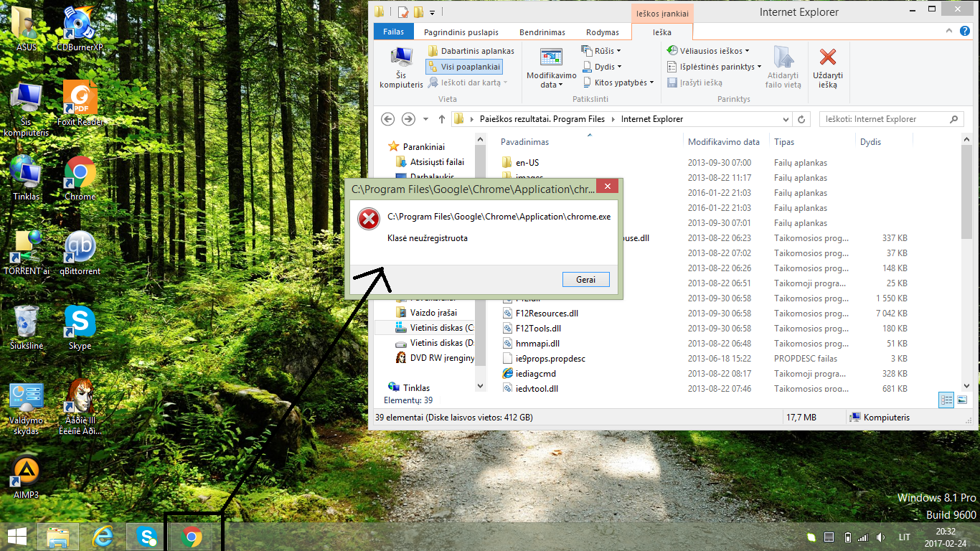Switch to the large icons view toggle
This screenshot has width=980, height=551.
[x=962, y=400]
